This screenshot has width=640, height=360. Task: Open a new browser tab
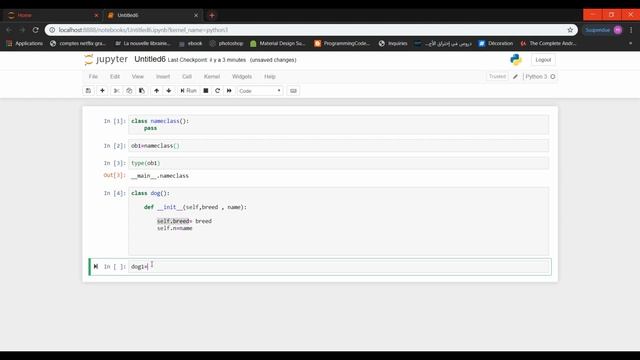coord(211,16)
